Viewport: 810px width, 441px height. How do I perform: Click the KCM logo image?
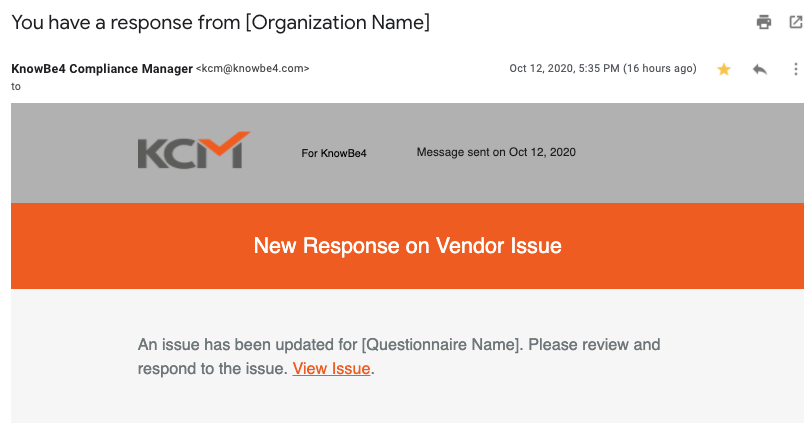(194, 150)
